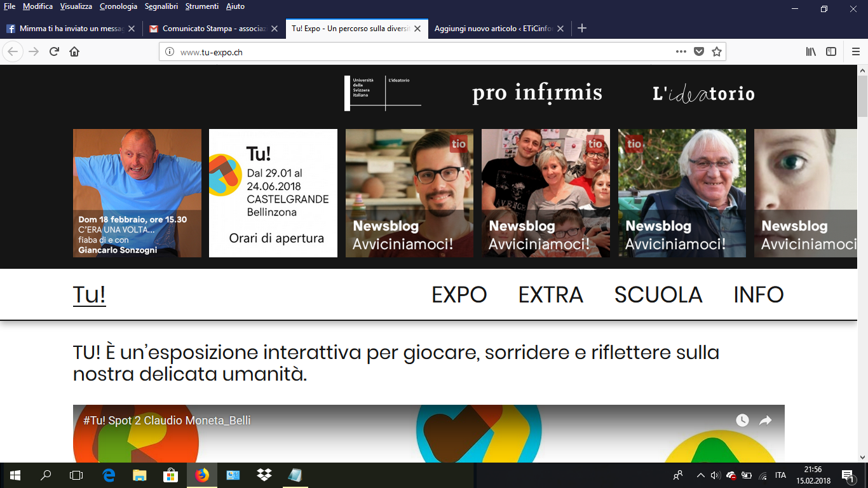Open the Orari di apertura tile
Viewport: 868px width, 488px height.
[273, 193]
